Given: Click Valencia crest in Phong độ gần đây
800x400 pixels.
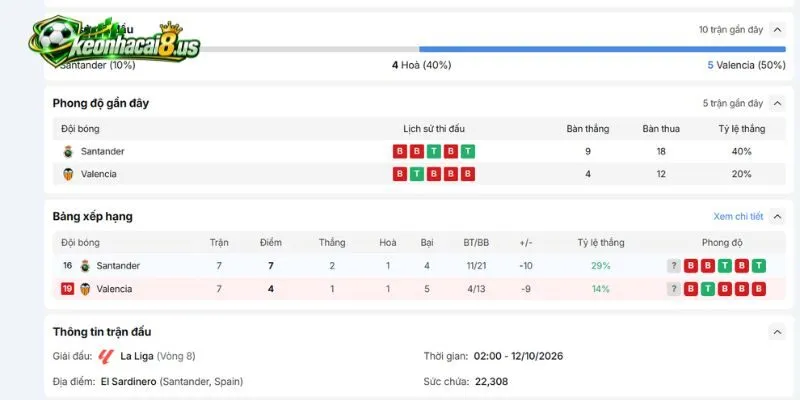Looking at the screenshot, I should (x=68, y=174).
